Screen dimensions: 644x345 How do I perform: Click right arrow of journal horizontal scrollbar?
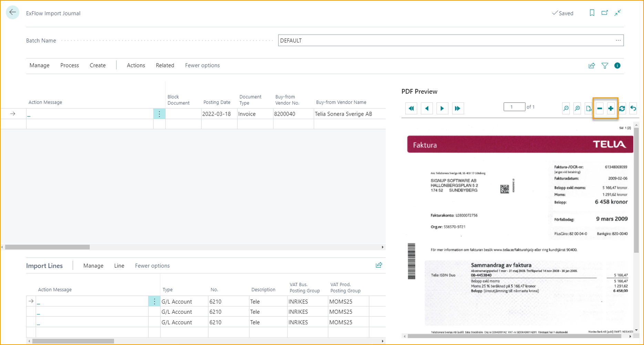(x=383, y=247)
